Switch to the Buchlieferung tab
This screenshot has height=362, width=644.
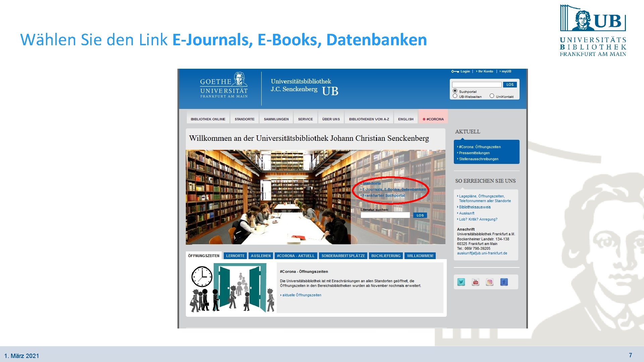click(386, 256)
